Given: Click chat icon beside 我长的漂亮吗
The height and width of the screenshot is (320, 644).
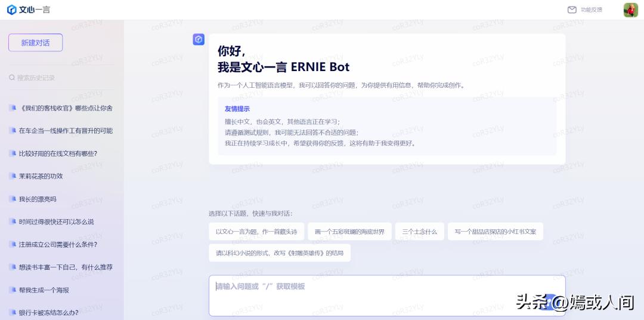Looking at the screenshot, I should pos(13,199).
